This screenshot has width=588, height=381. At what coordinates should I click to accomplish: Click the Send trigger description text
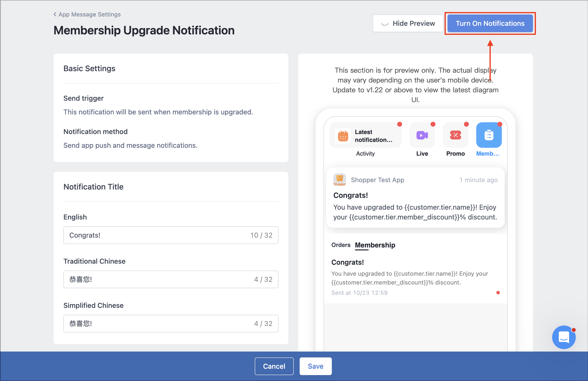point(158,112)
